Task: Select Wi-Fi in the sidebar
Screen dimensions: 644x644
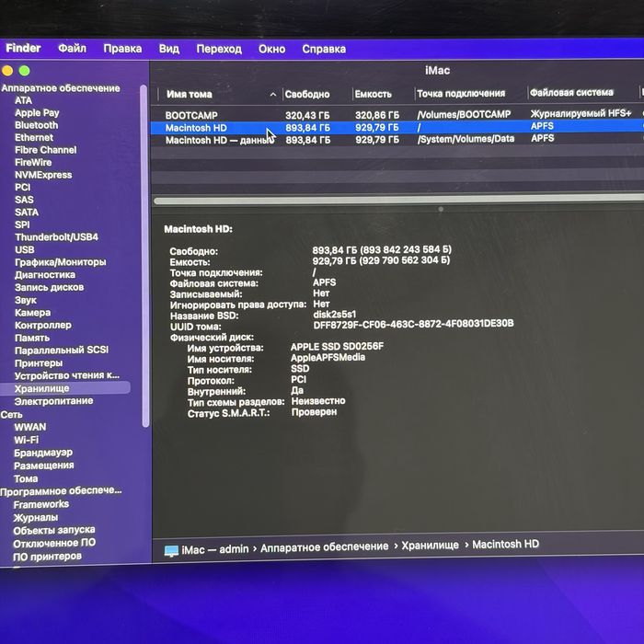Action: click(27, 440)
